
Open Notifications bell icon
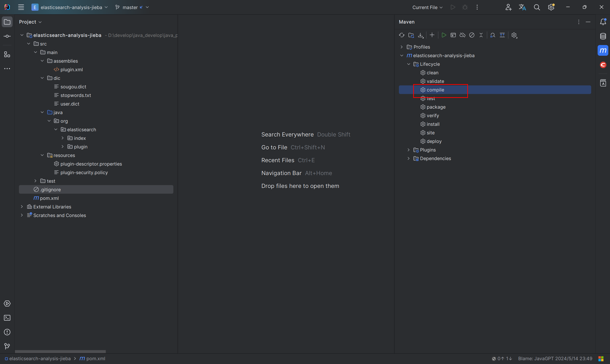click(x=603, y=22)
